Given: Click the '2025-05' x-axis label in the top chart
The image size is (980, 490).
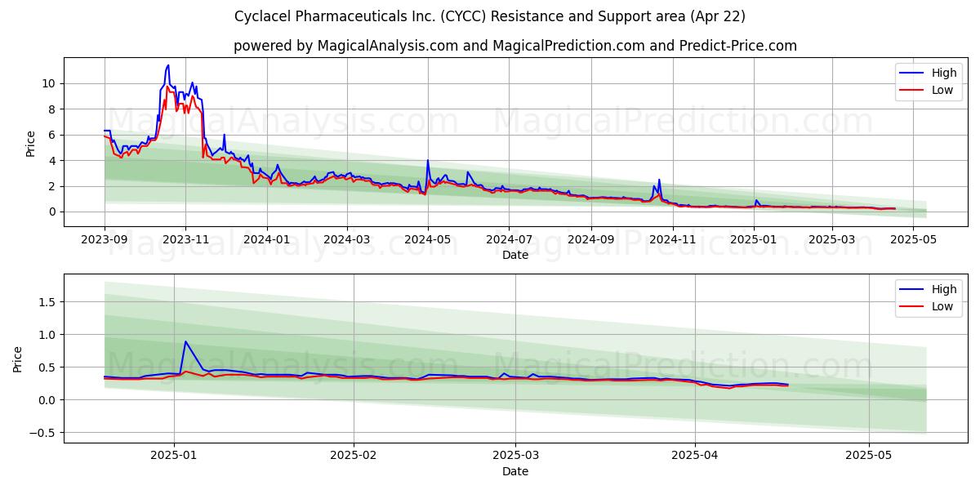Looking at the screenshot, I should (911, 240).
